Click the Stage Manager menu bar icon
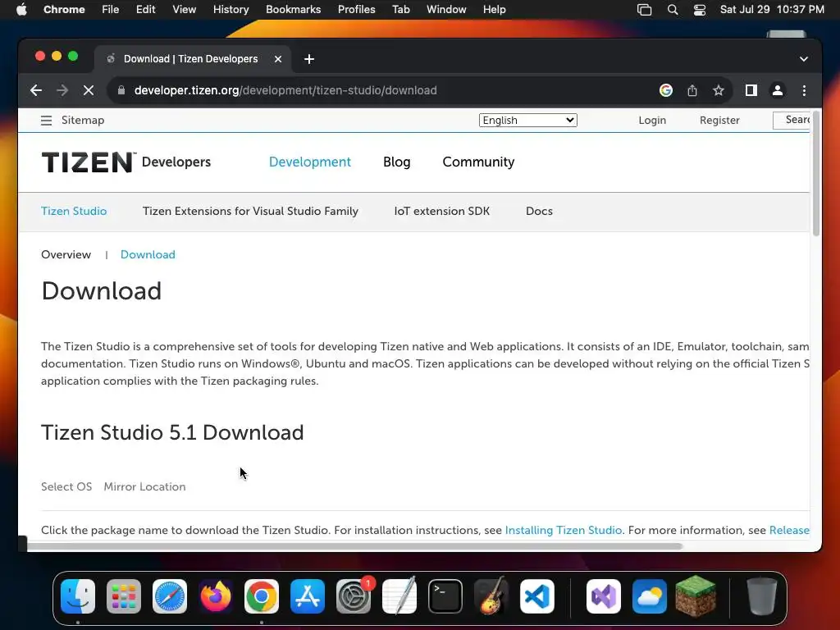 coord(645,10)
